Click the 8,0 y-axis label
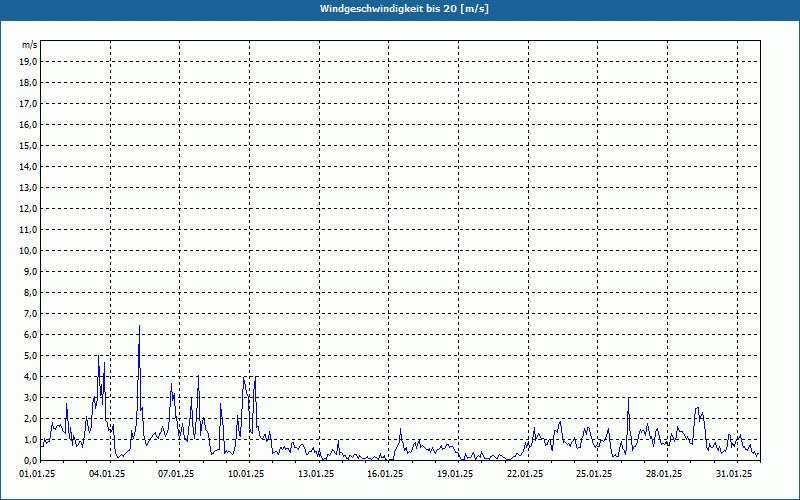Screen dimensions: 800x500 pyautogui.click(x=31, y=292)
